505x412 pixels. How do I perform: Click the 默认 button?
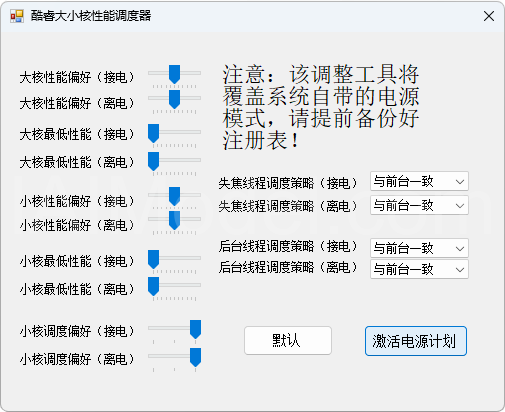click(288, 341)
